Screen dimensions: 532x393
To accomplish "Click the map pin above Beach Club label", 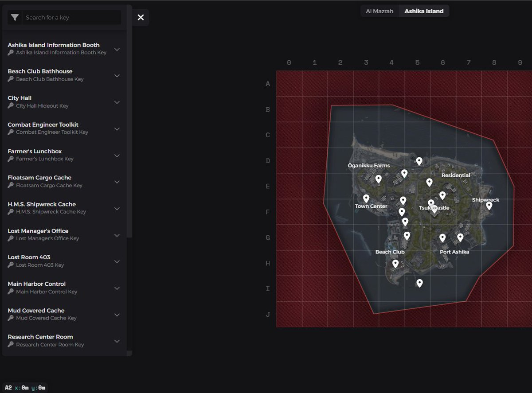I will [407, 236].
